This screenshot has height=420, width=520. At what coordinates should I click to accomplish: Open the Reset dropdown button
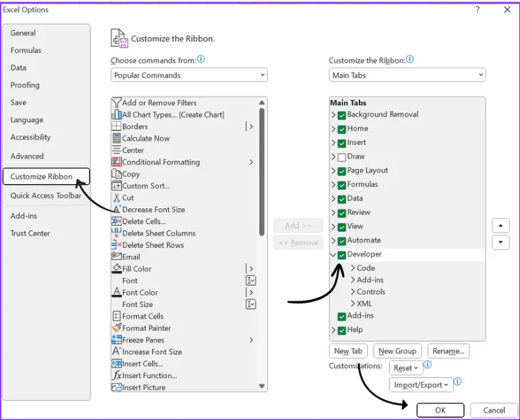(406, 368)
